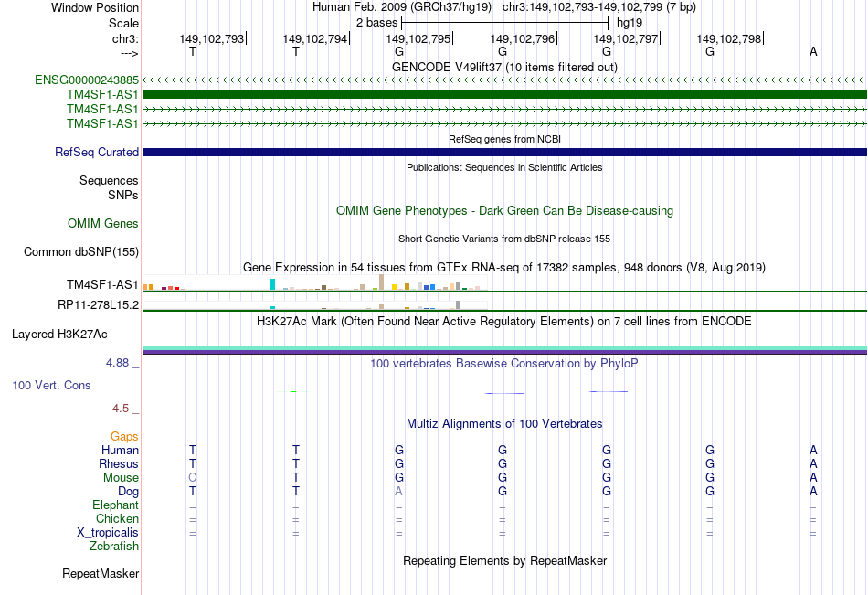This screenshot has width=868, height=595.
Task: Click the 100 Vert. Cons label
Action: pos(51,385)
